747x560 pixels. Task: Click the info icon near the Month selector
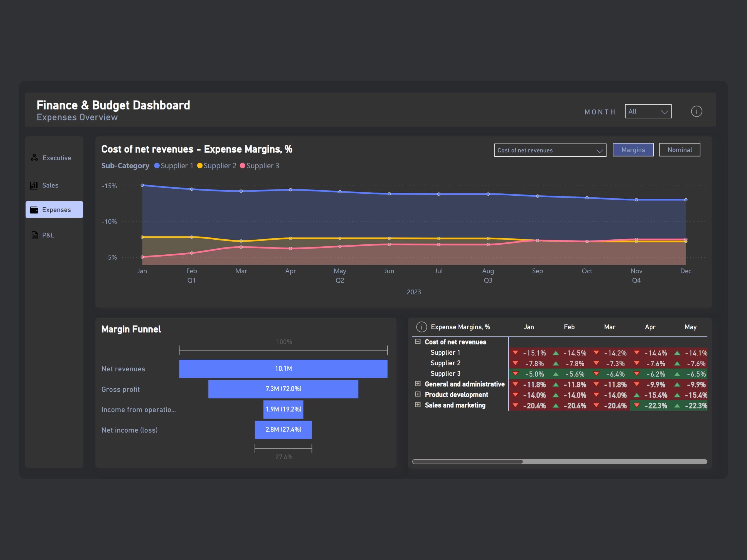697,111
